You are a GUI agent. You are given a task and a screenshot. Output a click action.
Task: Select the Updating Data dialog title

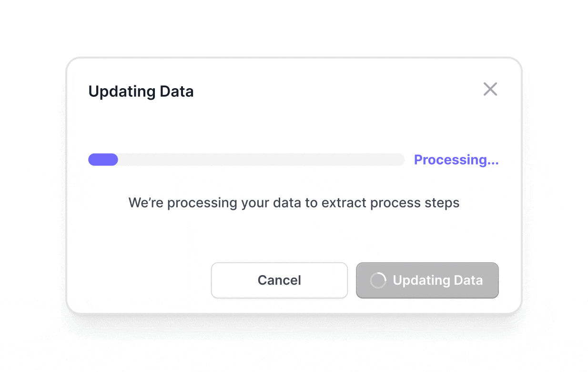(141, 91)
